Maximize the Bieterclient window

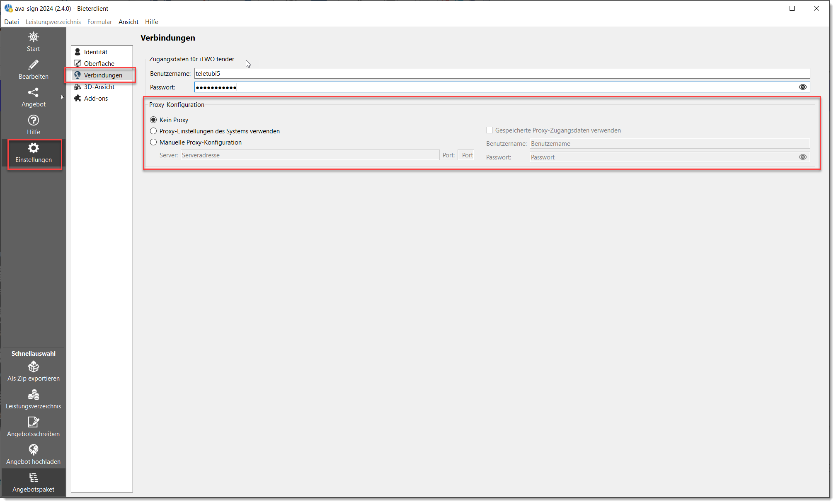[x=792, y=8]
